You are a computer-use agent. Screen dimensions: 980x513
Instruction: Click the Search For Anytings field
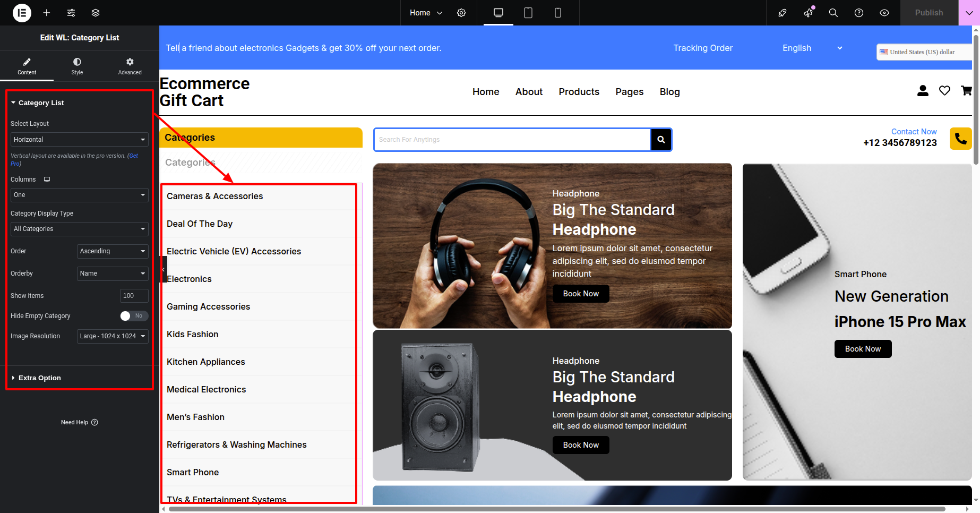(x=512, y=140)
